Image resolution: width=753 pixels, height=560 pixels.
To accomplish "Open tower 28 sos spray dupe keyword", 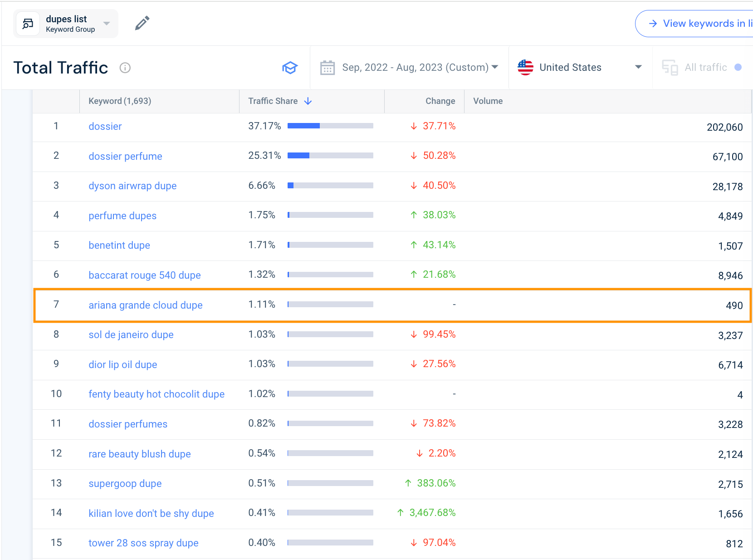I will coord(143,543).
